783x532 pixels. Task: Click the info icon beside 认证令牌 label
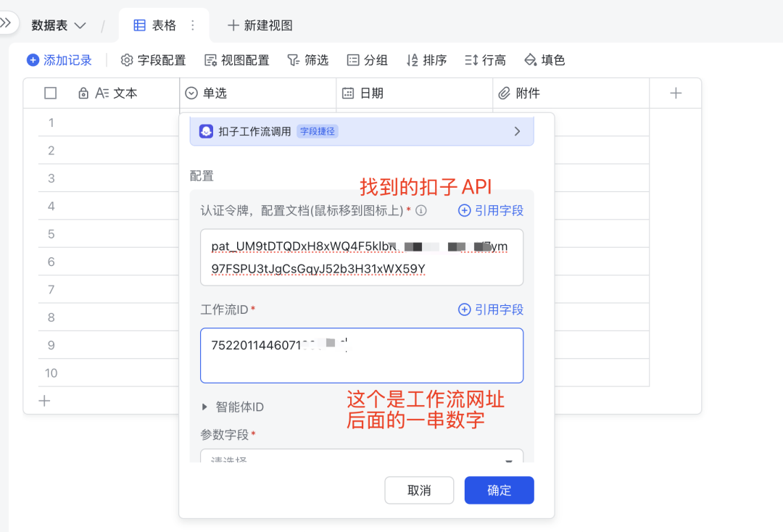(x=421, y=211)
